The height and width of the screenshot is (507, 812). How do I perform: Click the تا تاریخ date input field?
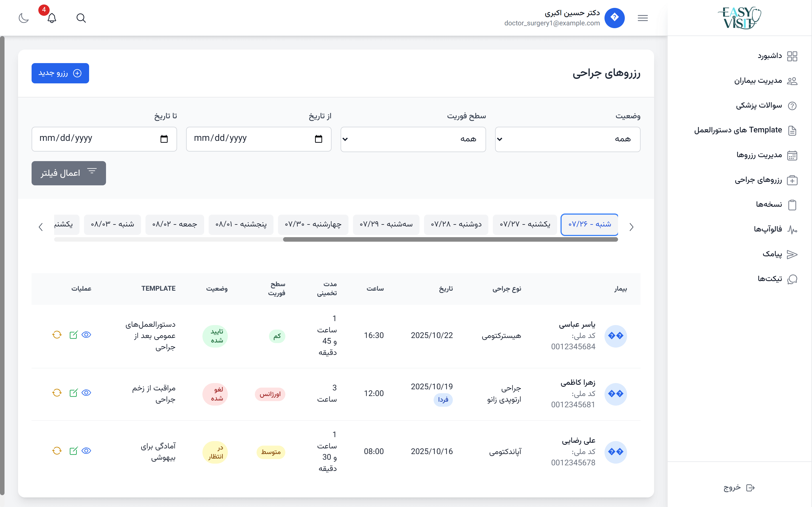pyautogui.click(x=97, y=139)
